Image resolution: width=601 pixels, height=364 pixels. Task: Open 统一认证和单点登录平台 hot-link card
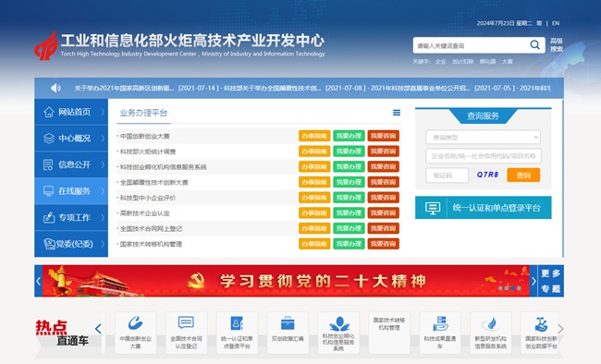point(237,333)
